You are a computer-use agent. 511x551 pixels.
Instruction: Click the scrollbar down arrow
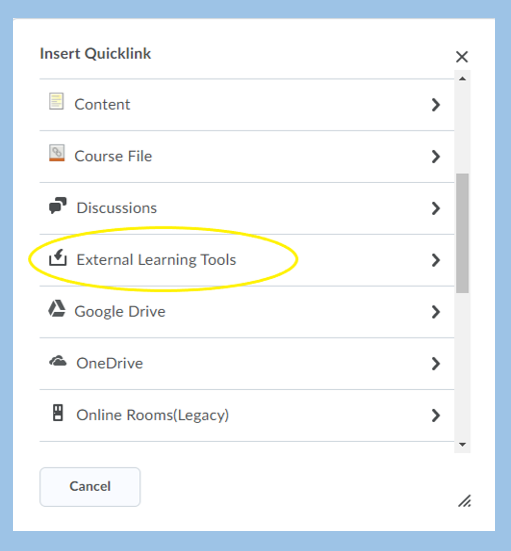[x=463, y=445]
